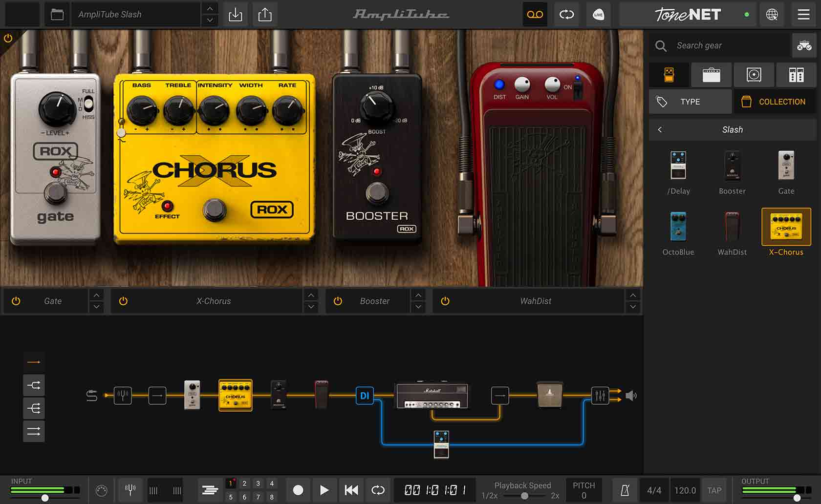
Task: Click Gate slot up arrow
Action: coord(96,295)
